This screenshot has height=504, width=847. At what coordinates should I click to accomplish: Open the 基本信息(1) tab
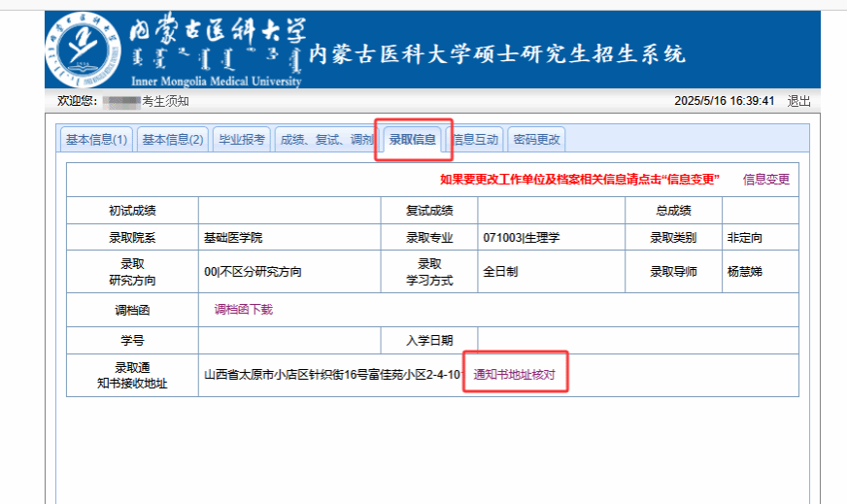tap(96, 140)
